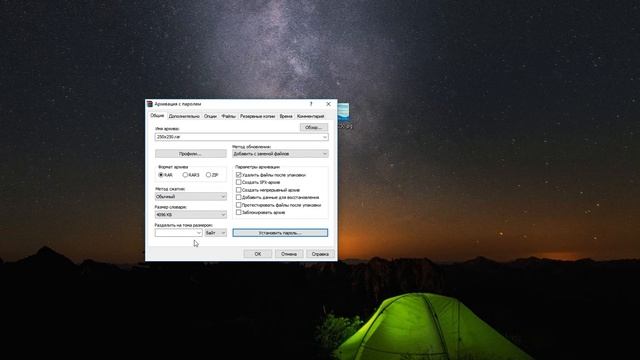The image size is (640, 360).
Task: Open the Дополнительно tab
Action: point(184,116)
